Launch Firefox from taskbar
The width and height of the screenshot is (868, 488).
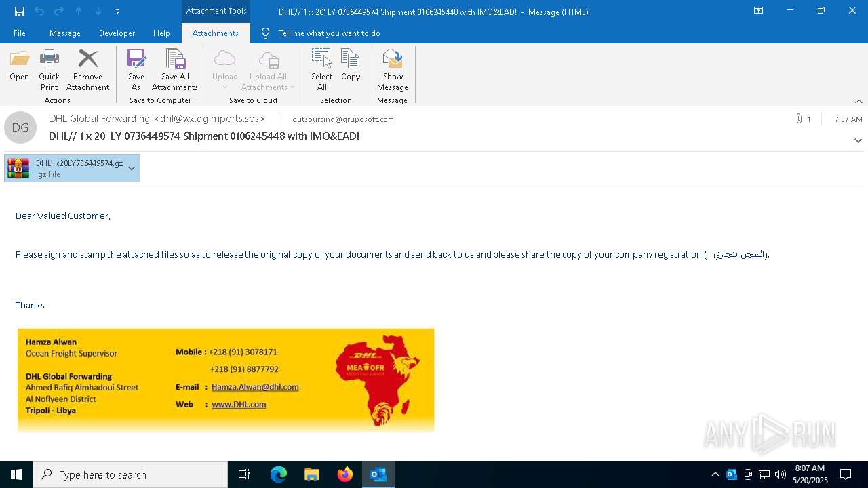click(x=345, y=474)
